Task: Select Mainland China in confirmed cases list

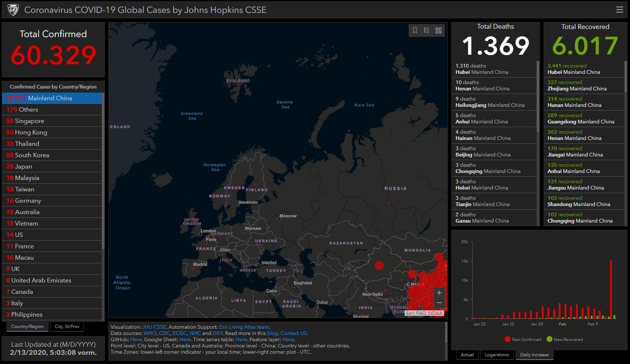Action: pyautogui.click(x=52, y=98)
